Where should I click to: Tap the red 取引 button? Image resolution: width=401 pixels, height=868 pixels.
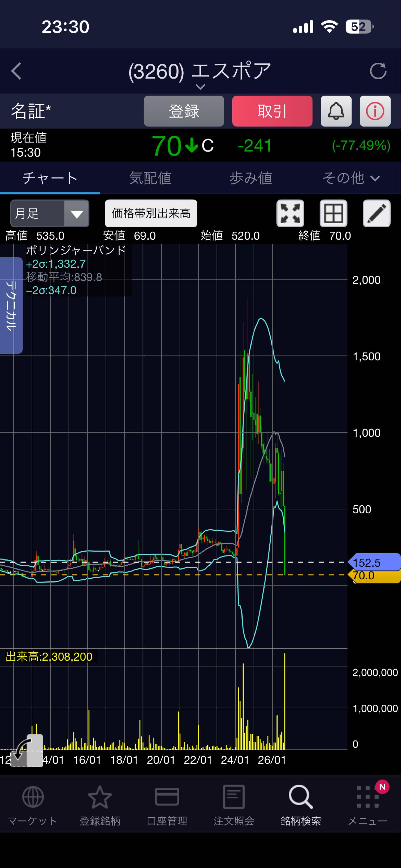click(272, 111)
